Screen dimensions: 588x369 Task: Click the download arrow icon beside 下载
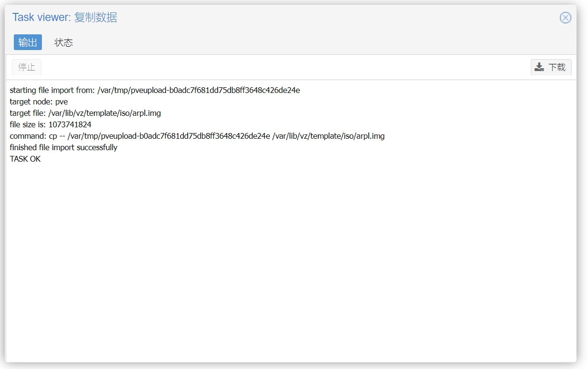pyautogui.click(x=539, y=67)
